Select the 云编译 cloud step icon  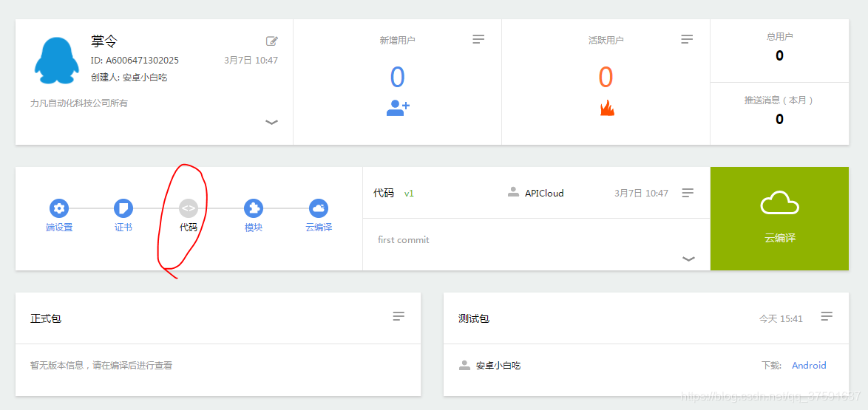tap(319, 208)
